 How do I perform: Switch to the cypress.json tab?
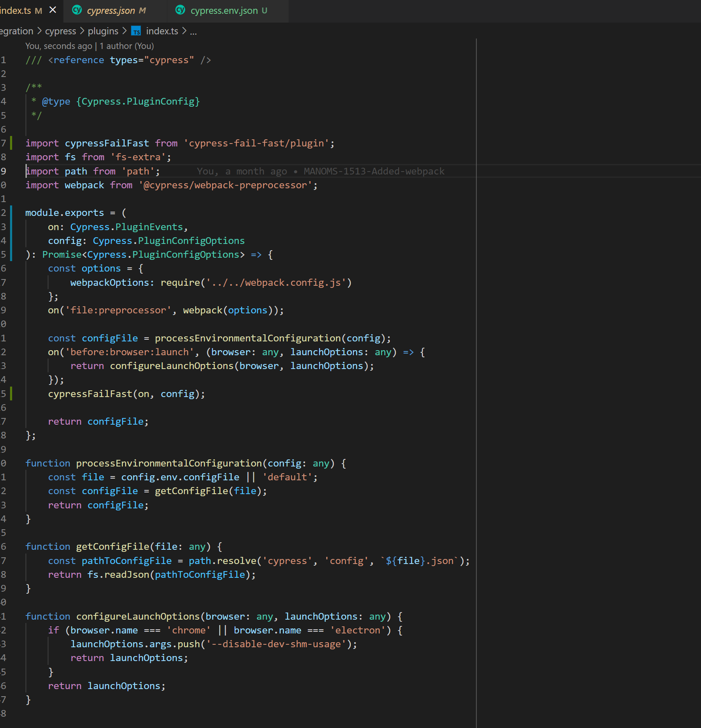[115, 11]
